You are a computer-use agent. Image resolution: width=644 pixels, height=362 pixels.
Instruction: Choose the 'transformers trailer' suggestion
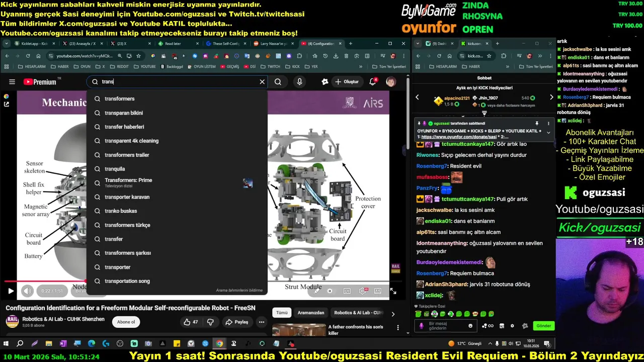click(x=177, y=155)
